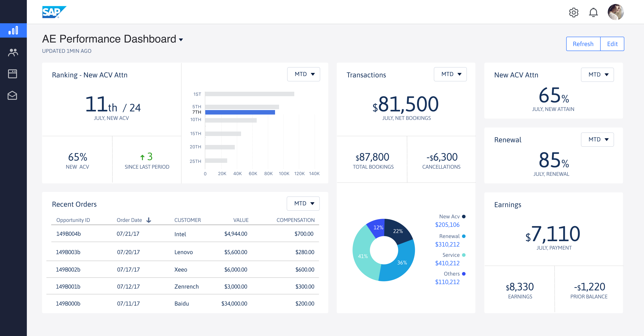The height and width of the screenshot is (336, 644).
Task: Click the Edit button
Action: 612,44
